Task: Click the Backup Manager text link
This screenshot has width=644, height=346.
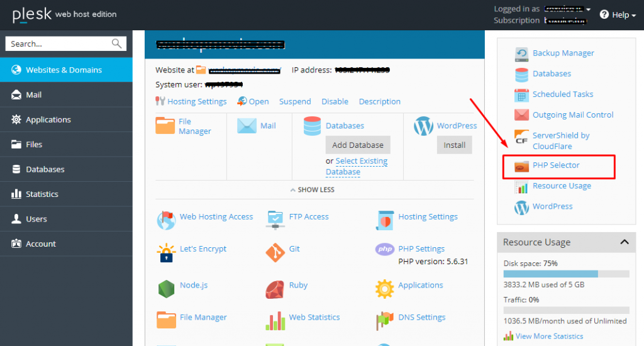Action: pos(563,53)
